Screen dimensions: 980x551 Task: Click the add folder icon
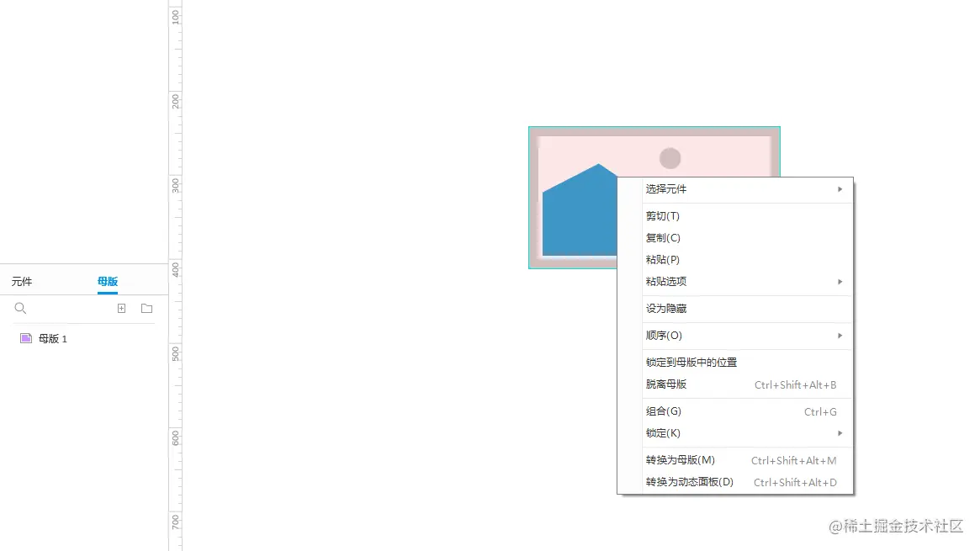(x=147, y=308)
